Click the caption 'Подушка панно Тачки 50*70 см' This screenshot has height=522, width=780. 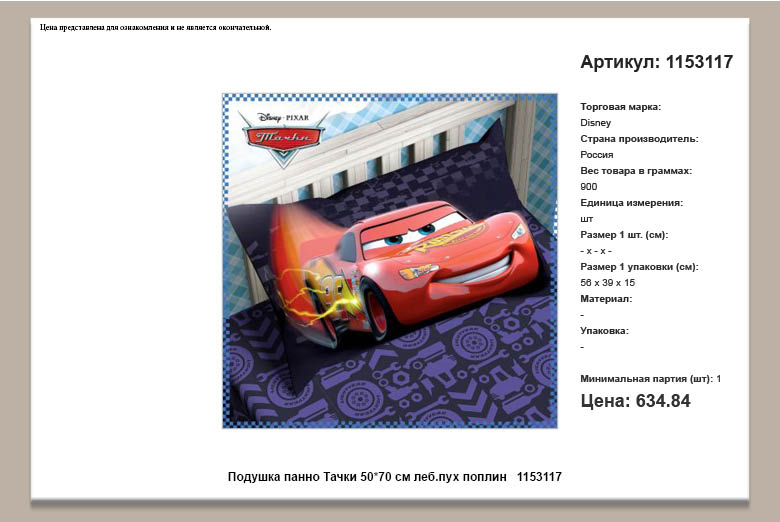tap(319, 477)
